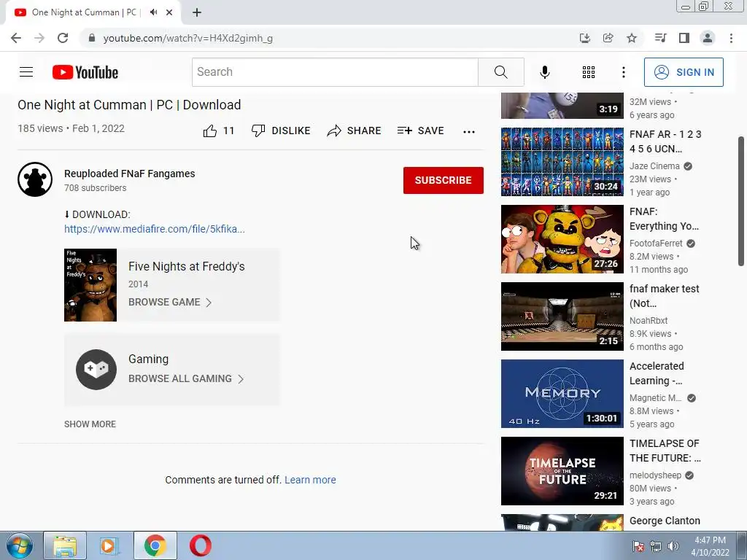Open the mediafire download link
This screenshot has width=747, height=560.
pyautogui.click(x=155, y=229)
